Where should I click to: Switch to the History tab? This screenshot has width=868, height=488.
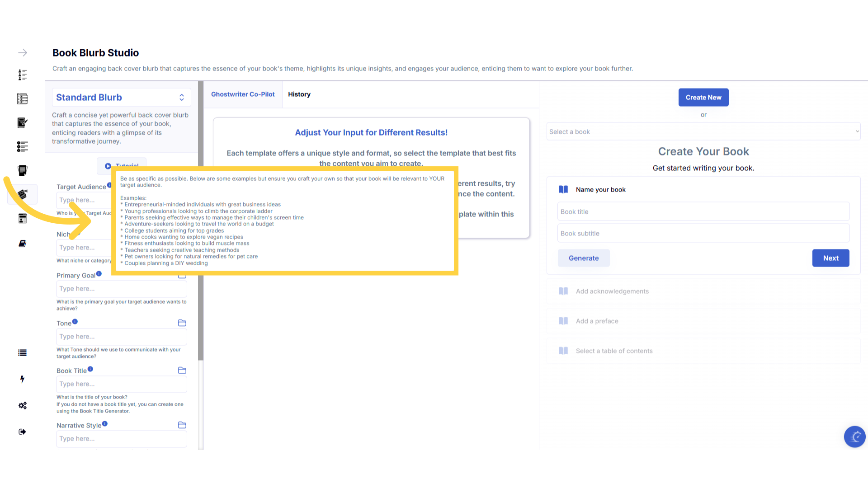[299, 94]
